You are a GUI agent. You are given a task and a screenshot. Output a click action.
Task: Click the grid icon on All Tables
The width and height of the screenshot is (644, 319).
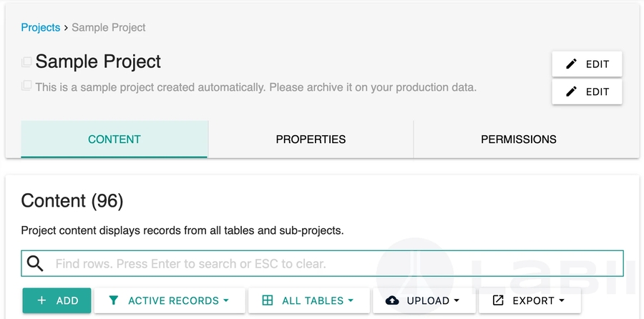click(x=268, y=301)
